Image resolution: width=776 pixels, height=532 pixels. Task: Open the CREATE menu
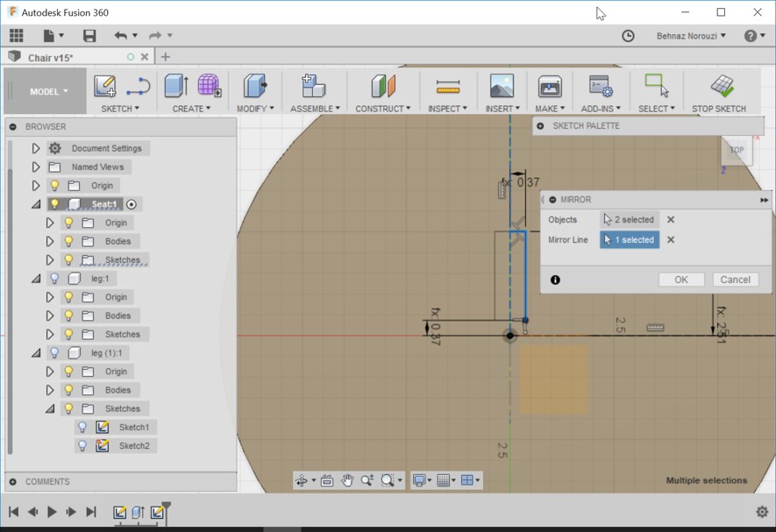click(191, 109)
